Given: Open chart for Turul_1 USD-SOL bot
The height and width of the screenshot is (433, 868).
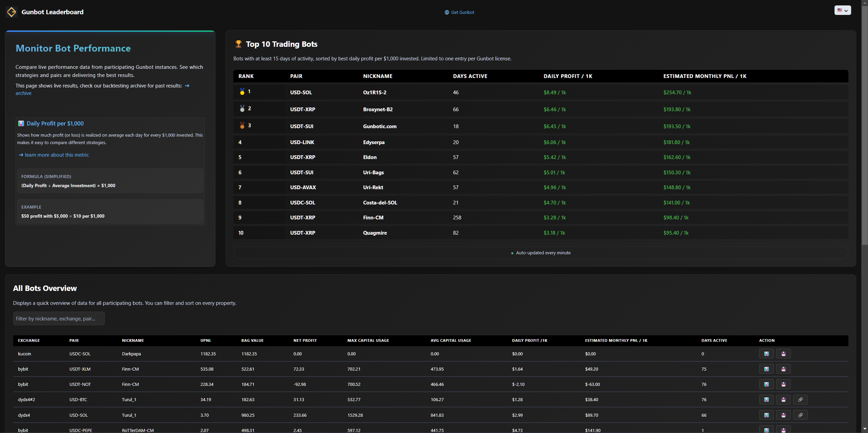Looking at the screenshot, I should pyautogui.click(x=766, y=415).
